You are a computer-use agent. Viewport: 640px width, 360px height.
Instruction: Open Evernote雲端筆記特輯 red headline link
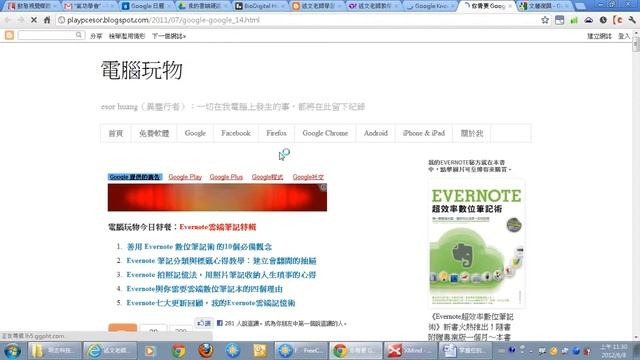(x=218, y=227)
